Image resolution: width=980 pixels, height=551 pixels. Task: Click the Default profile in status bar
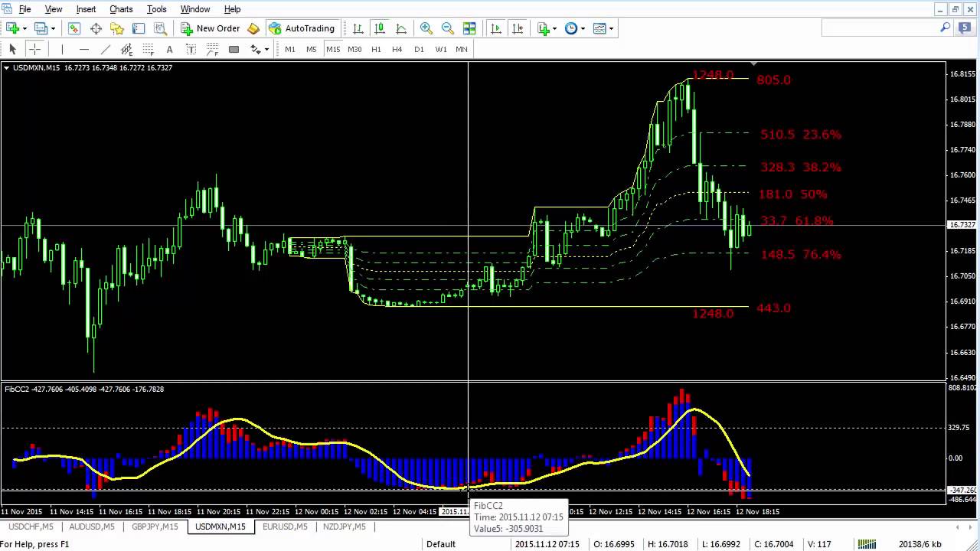pyautogui.click(x=441, y=544)
